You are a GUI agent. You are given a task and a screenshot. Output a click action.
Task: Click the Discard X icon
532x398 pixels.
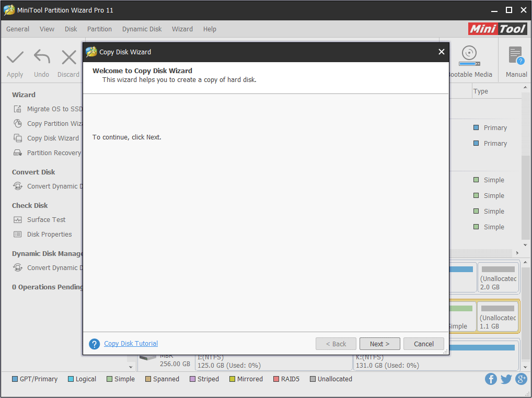tap(69, 57)
